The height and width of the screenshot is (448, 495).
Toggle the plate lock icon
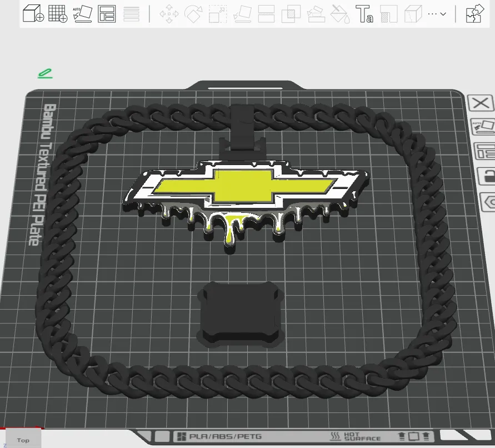487,176
